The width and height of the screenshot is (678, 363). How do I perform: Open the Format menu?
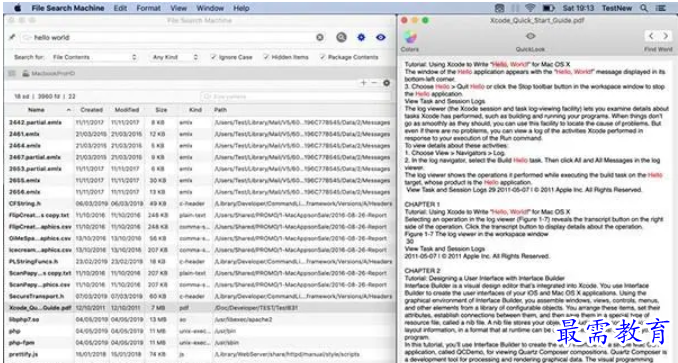tap(148, 8)
